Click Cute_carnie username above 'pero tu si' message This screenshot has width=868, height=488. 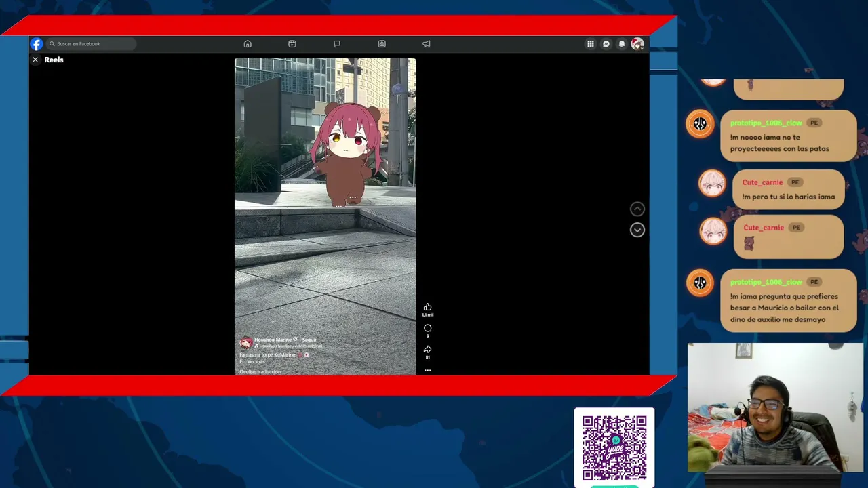(x=762, y=182)
